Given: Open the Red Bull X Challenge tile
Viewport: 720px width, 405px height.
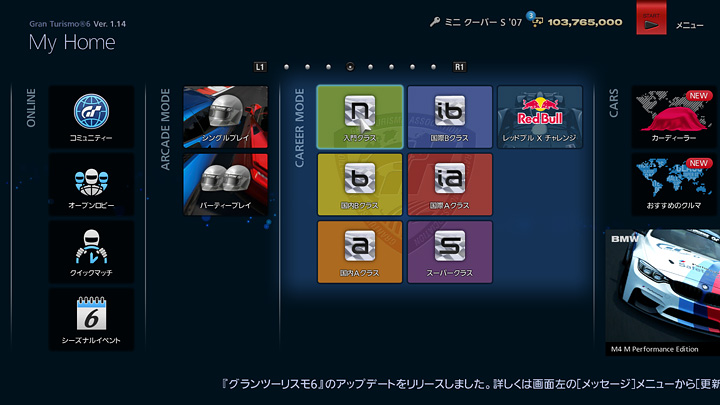Looking at the screenshot, I should pyautogui.click(x=540, y=116).
